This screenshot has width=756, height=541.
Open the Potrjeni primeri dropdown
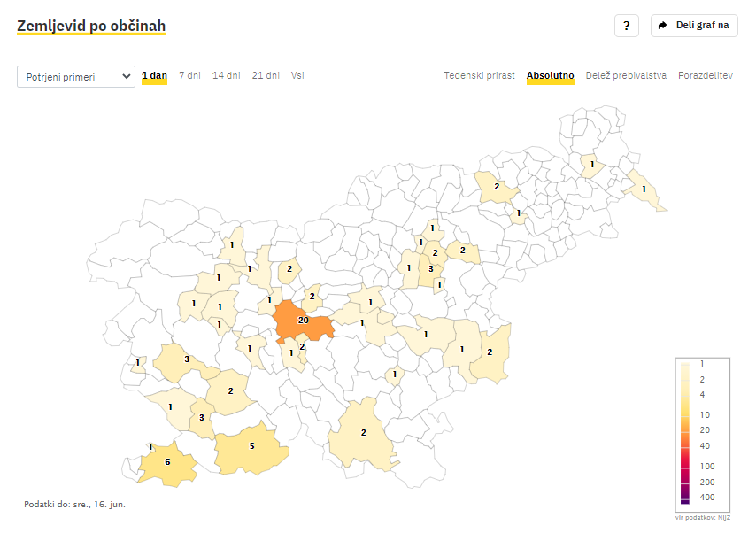coord(76,77)
